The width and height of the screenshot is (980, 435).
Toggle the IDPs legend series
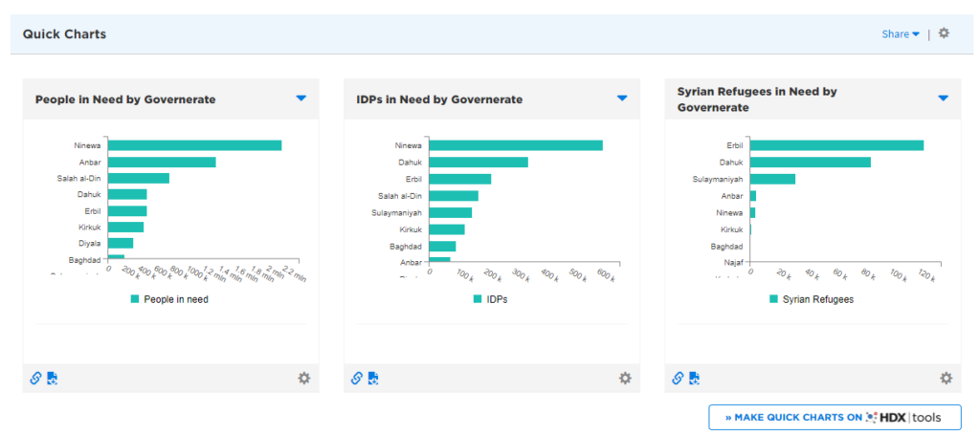click(490, 299)
